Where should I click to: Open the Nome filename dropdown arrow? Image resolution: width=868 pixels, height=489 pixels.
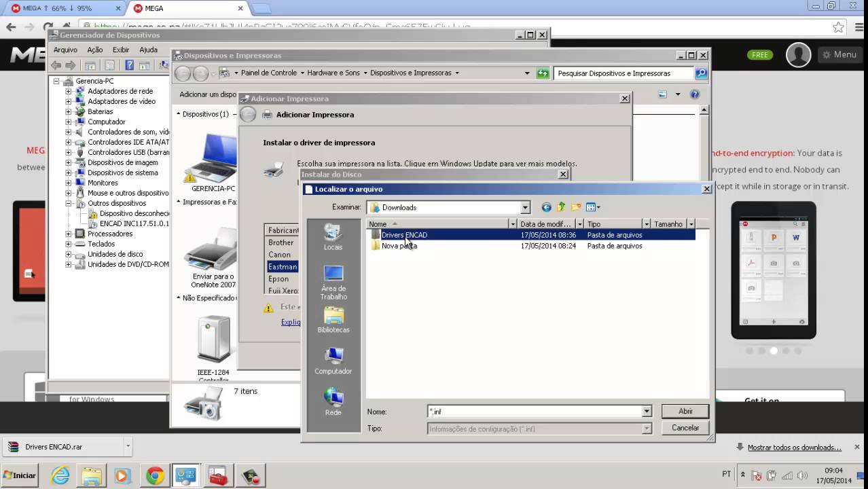[x=647, y=412]
